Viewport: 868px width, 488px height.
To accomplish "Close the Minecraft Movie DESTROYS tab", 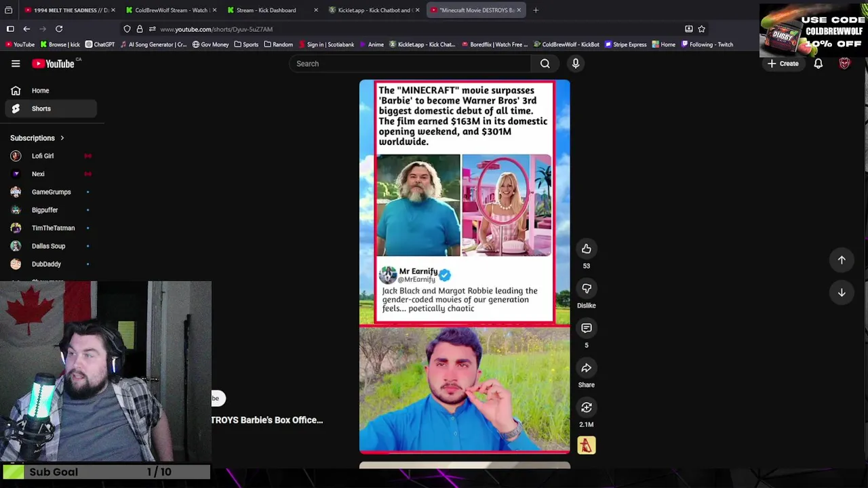I will click(519, 10).
